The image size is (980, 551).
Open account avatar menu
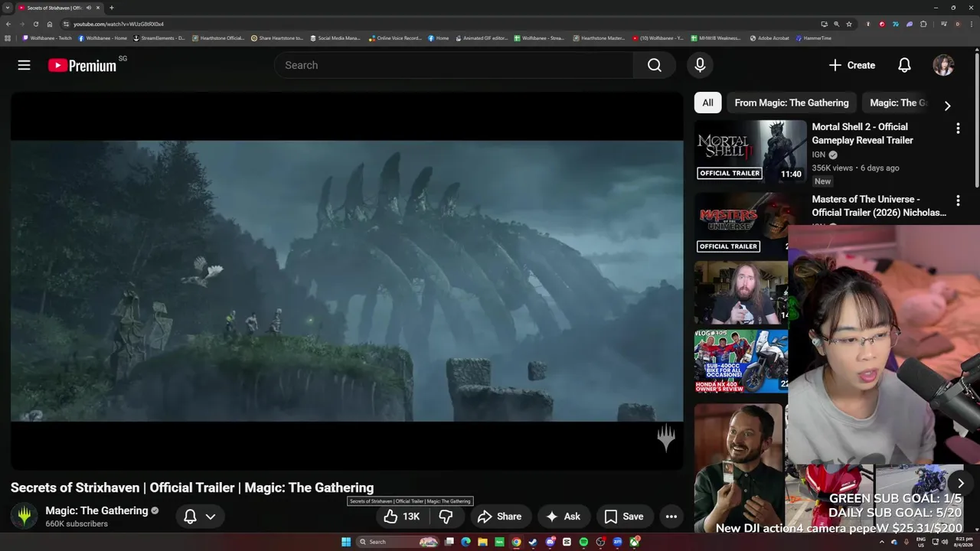point(943,65)
